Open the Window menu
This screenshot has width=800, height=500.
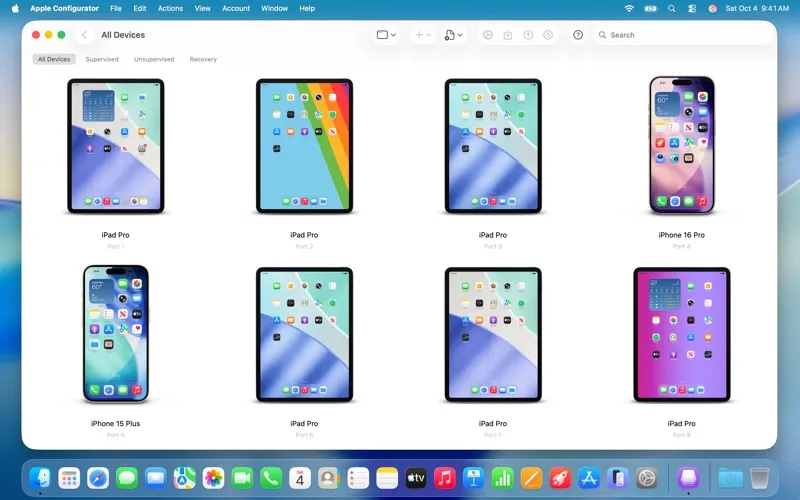[x=274, y=8]
